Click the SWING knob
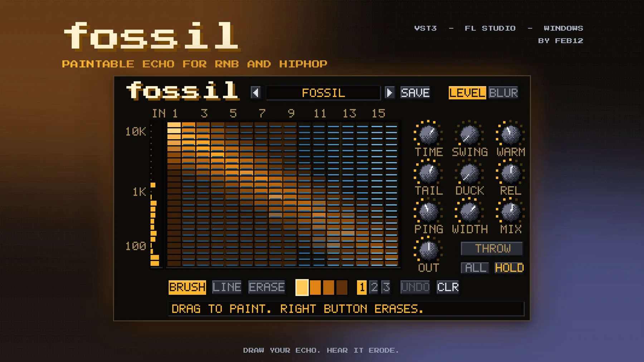This screenshot has height=362, width=644. (x=469, y=134)
